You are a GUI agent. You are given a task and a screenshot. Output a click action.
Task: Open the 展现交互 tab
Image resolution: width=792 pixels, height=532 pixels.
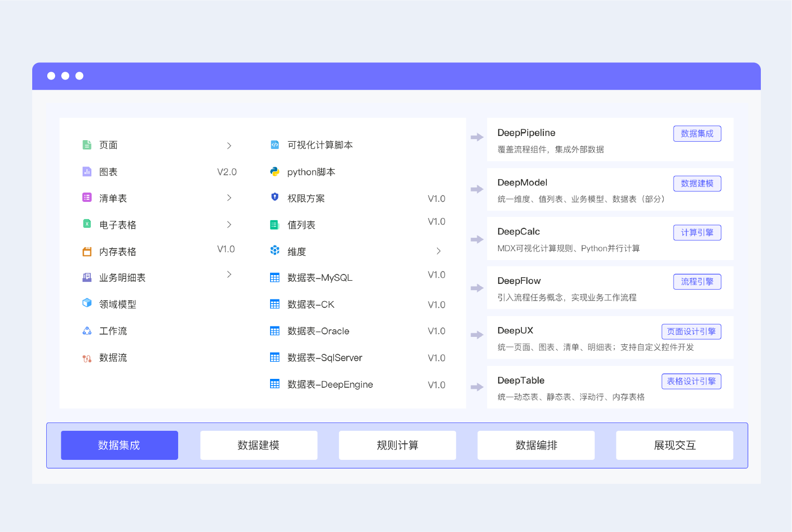pos(675,445)
